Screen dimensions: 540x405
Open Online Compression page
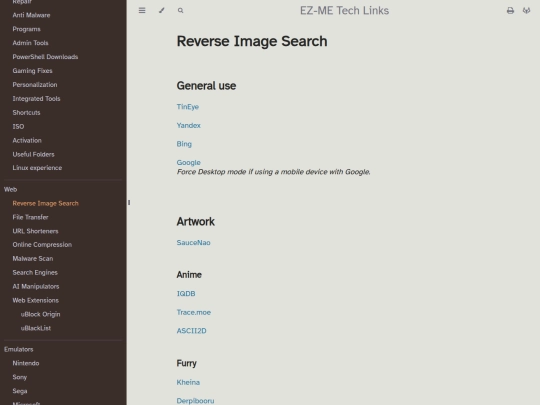pos(42,245)
